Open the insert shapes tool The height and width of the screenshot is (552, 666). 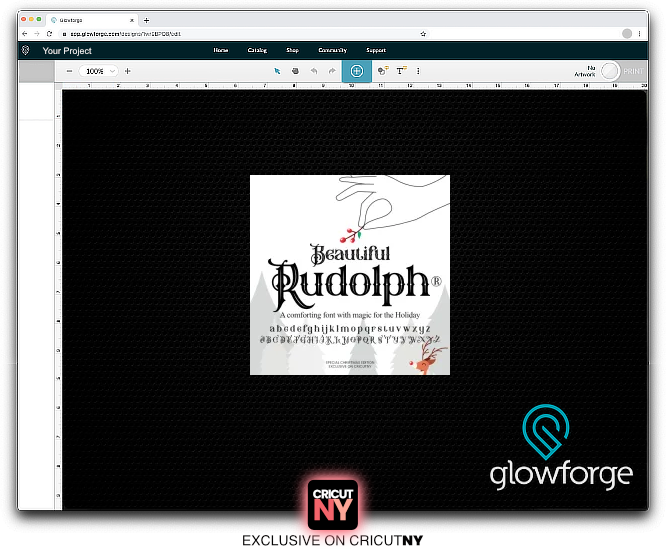[383, 71]
